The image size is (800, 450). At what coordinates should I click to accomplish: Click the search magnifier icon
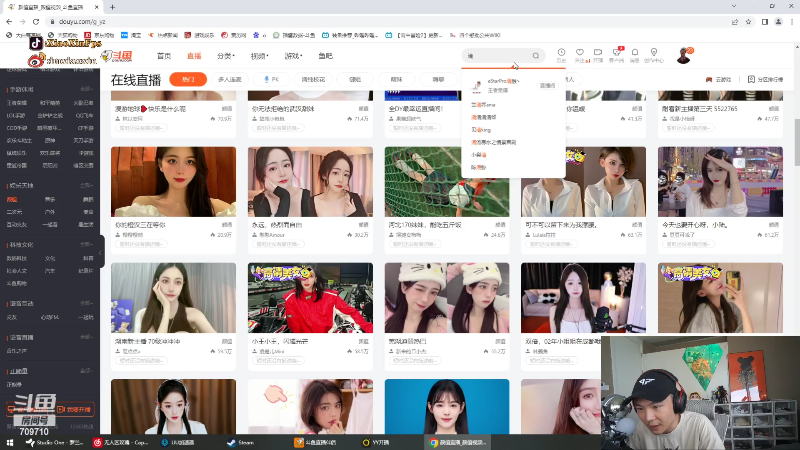536,56
